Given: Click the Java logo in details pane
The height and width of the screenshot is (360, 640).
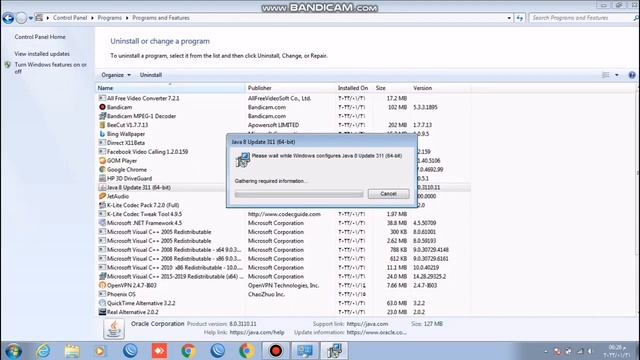Looking at the screenshot, I should pos(114,329).
